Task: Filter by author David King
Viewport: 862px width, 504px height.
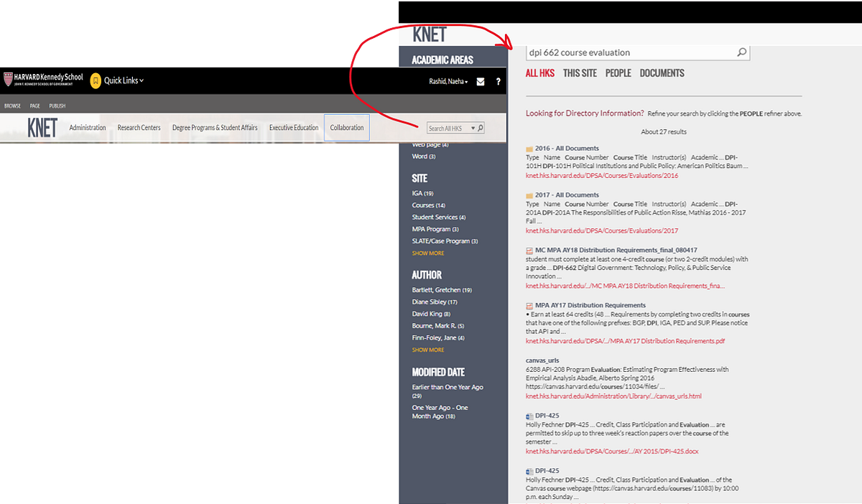Action: [431, 314]
